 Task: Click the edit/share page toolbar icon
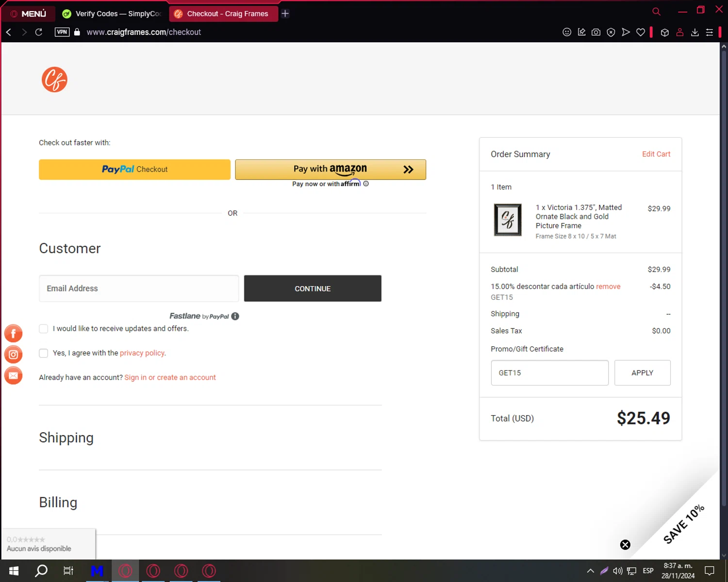click(581, 32)
